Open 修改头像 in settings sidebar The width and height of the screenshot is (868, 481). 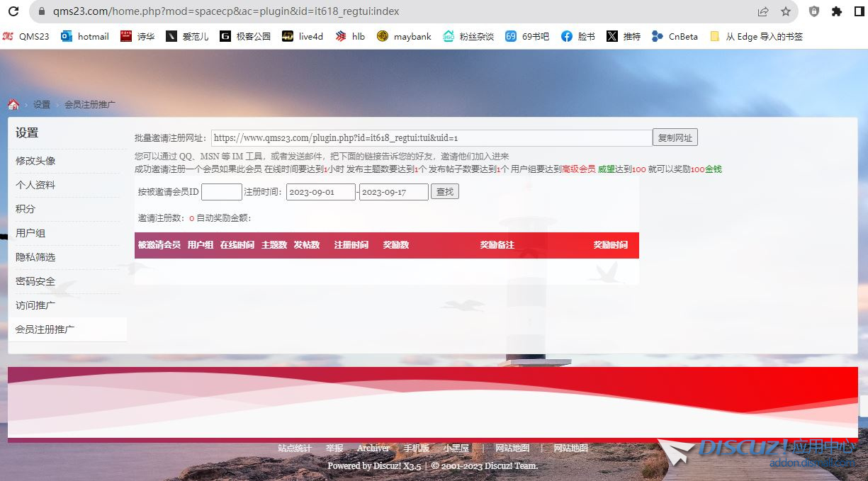[x=35, y=161]
